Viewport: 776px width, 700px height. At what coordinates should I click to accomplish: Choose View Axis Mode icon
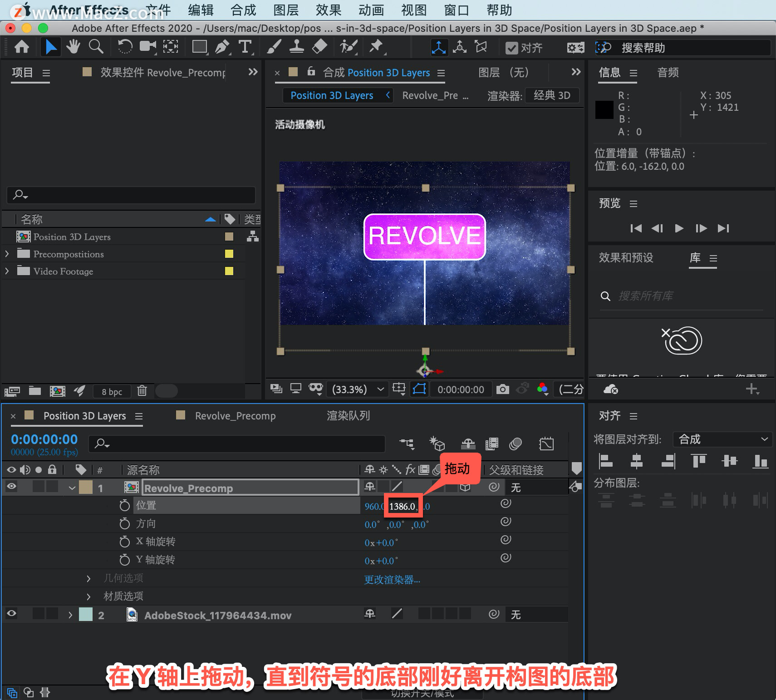coord(481,47)
